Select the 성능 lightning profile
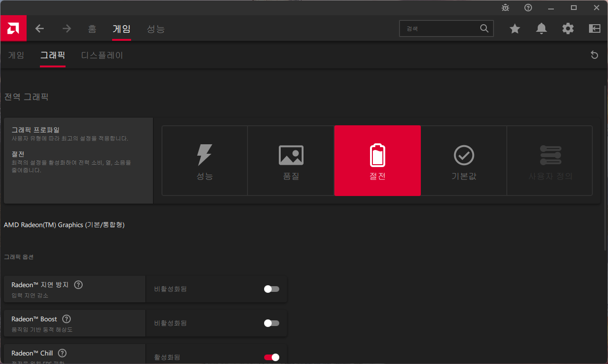Screen dimensions: 608x364 (205, 160)
